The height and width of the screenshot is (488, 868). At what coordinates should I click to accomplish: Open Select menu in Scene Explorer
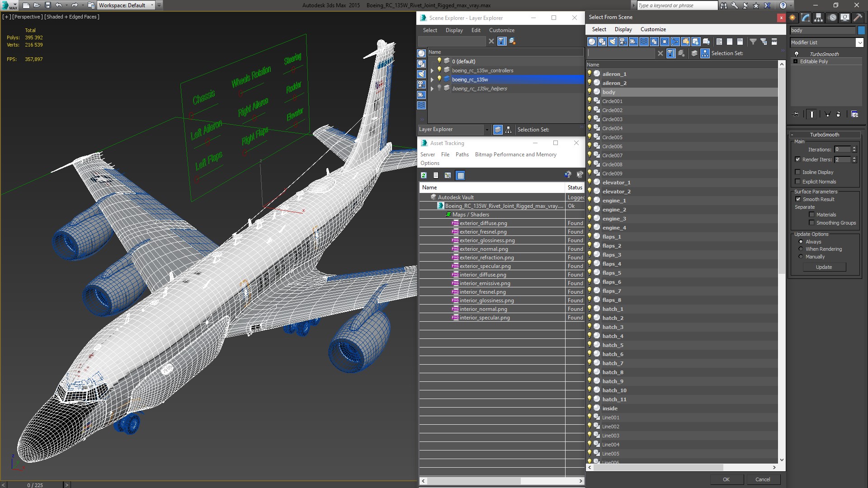pos(430,30)
